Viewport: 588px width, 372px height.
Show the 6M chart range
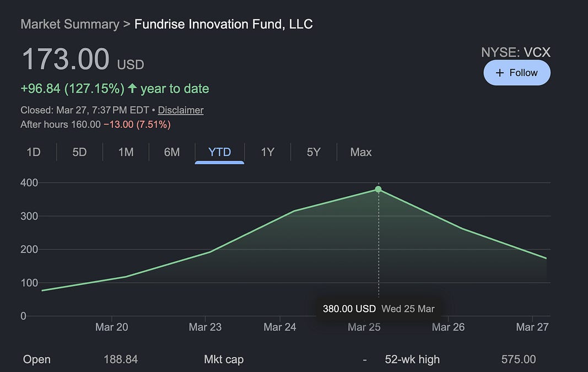coord(172,152)
